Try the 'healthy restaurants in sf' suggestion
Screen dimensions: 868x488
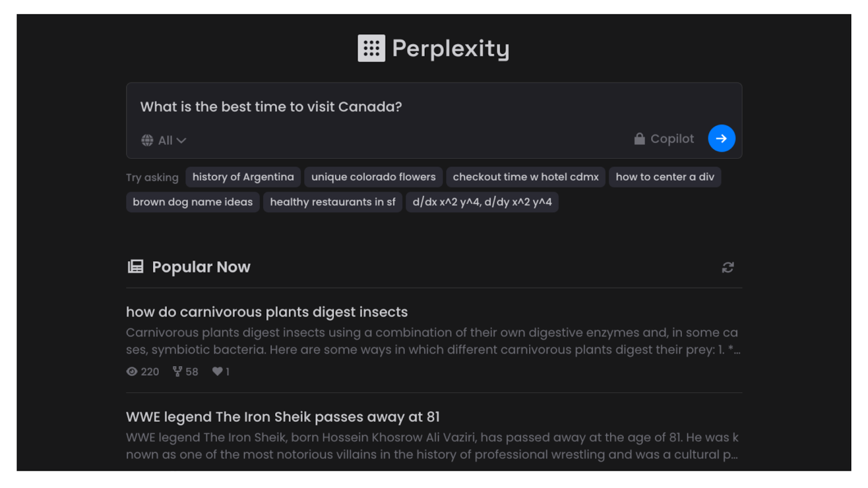pos(333,202)
